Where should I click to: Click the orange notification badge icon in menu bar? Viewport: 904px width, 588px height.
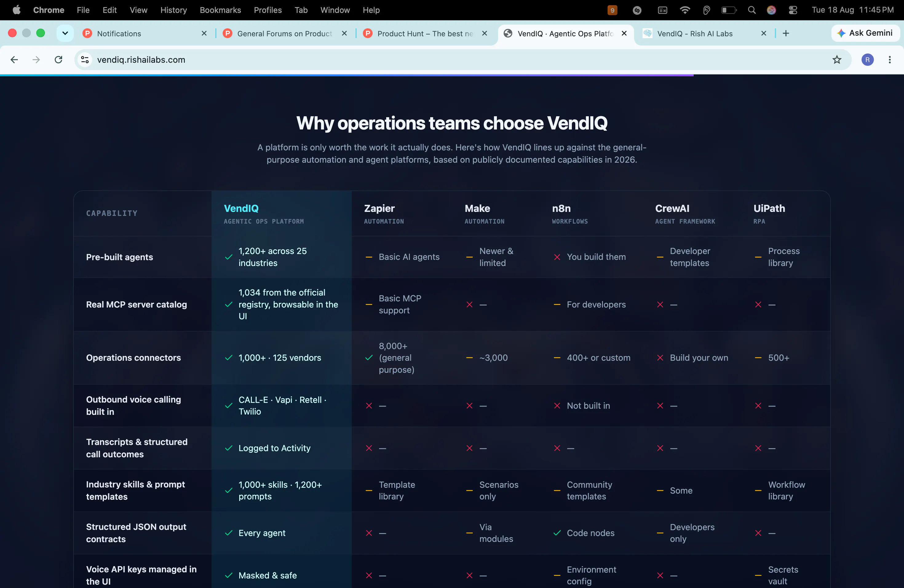pyautogui.click(x=612, y=10)
